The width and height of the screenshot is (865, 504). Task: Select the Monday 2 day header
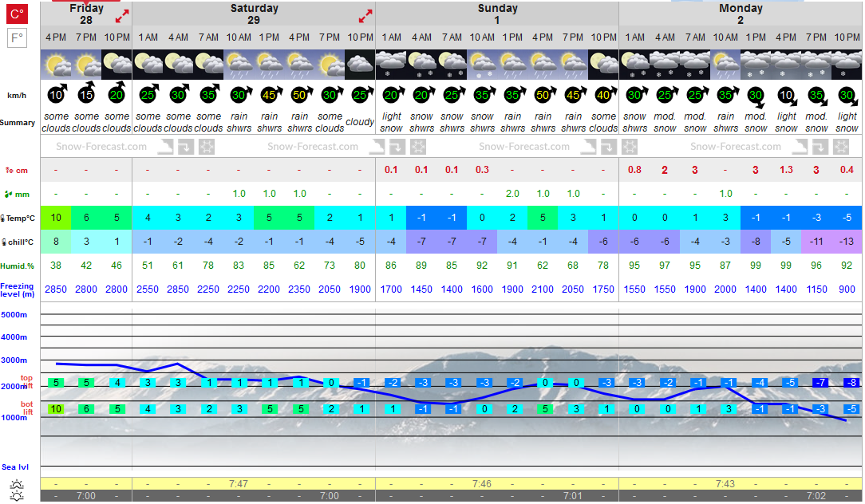741,14
